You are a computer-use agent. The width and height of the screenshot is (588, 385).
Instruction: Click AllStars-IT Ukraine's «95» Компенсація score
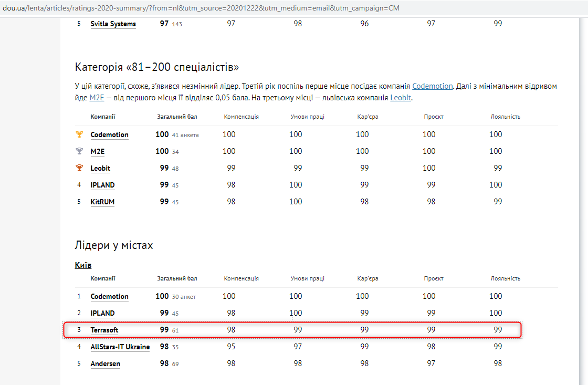(x=231, y=346)
